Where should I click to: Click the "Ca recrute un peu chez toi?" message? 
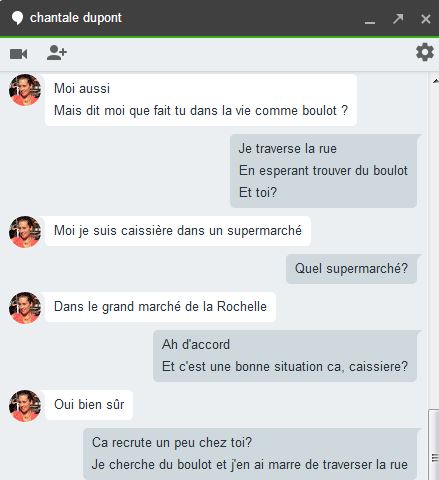pyautogui.click(x=172, y=443)
